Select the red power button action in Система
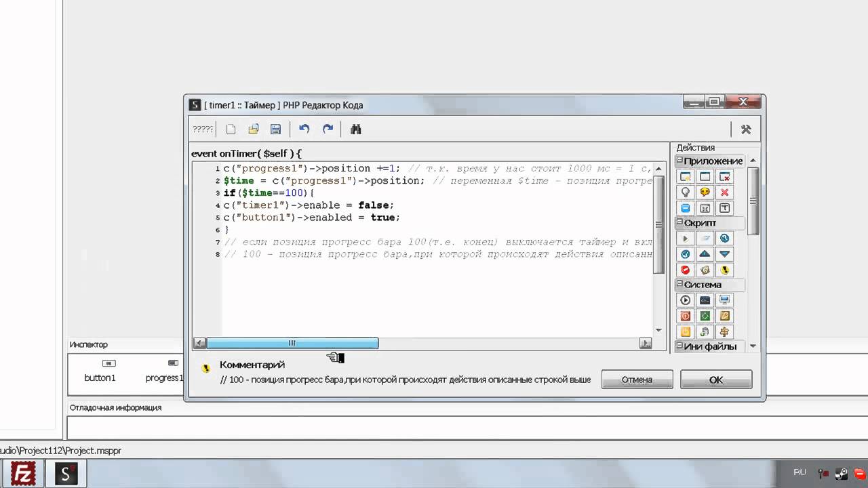This screenshot has width=868, height=488. pos(686,316)
